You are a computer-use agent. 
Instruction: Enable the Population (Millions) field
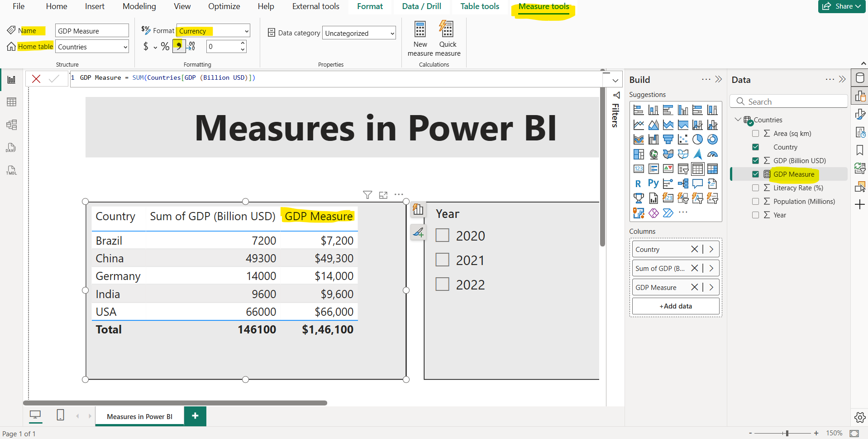[755, 201]
